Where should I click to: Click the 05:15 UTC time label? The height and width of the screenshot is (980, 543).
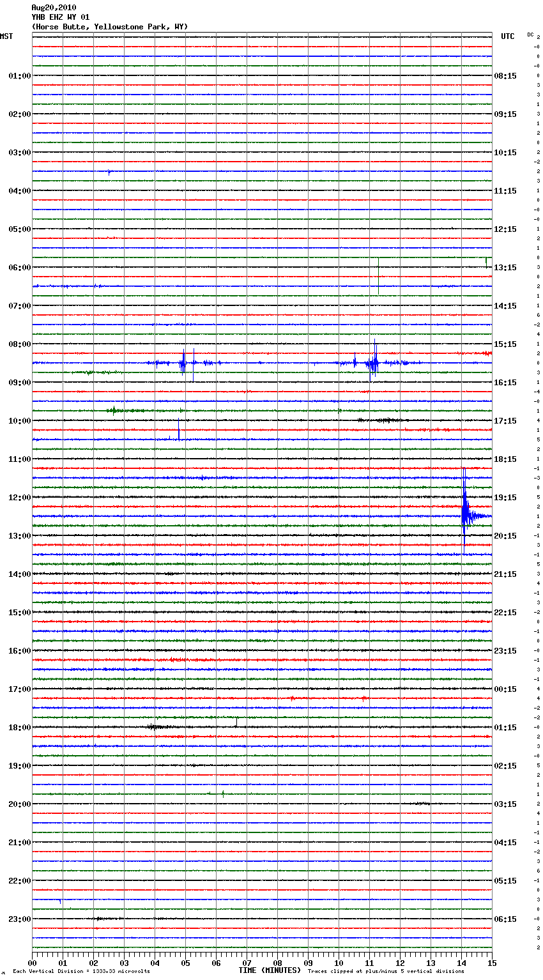point(505,881)
